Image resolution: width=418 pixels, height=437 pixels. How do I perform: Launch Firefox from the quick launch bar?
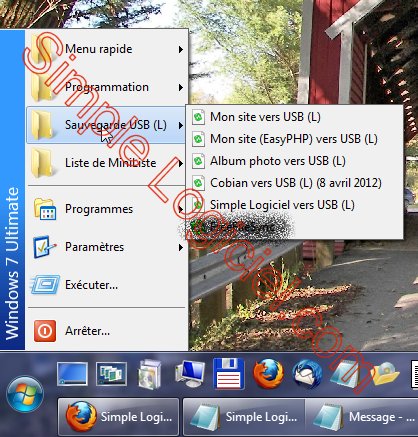coord(268,373)
